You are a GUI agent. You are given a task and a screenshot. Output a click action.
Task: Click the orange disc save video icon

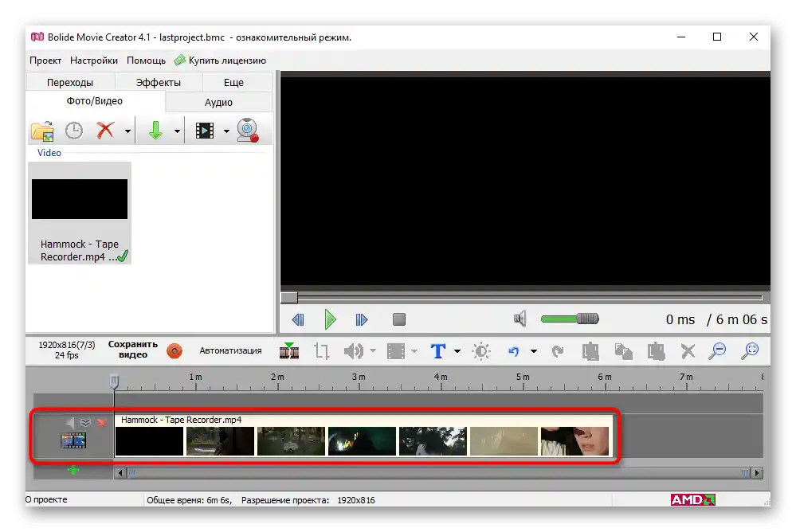point(174,350)
